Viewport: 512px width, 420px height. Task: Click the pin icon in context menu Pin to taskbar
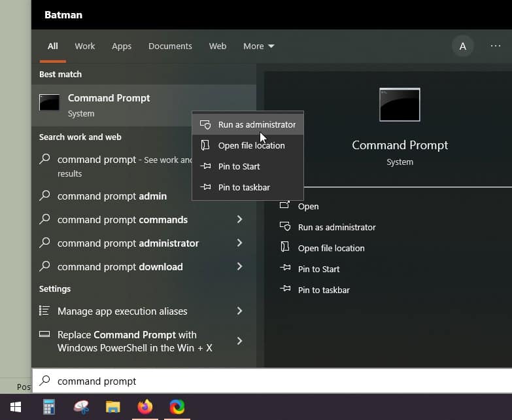coord(205,187)
